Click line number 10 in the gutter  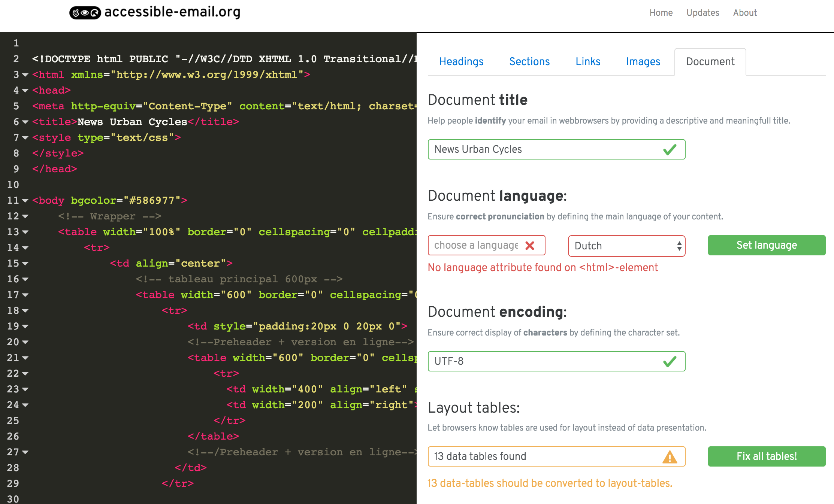[13, 185]
